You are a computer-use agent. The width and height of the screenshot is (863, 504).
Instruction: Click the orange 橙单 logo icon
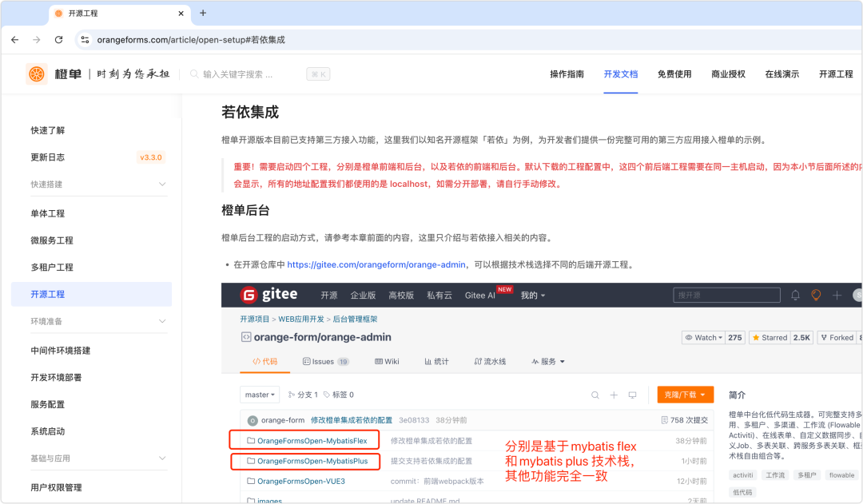(36, 73)
